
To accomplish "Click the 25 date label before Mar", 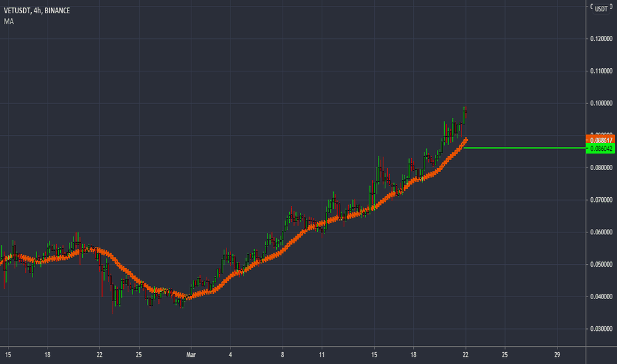I will (x=138, y=355).
